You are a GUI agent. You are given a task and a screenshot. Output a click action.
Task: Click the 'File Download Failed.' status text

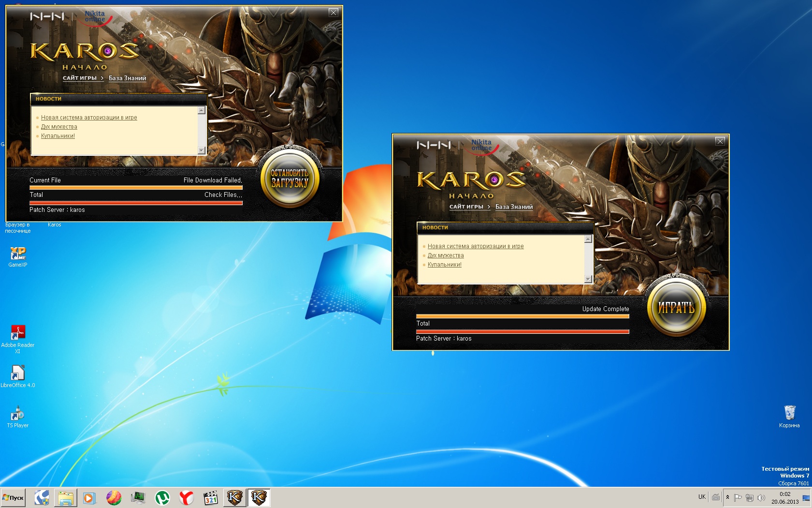click(213, 180)
